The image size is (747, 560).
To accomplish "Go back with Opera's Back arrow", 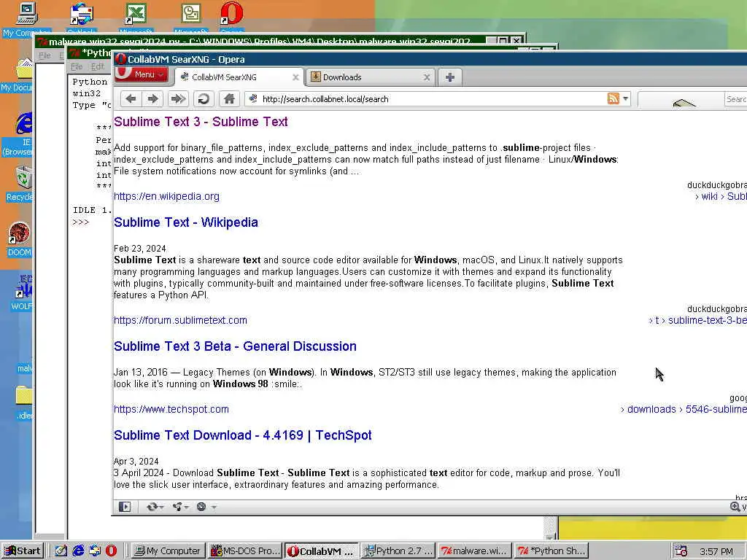I will coord(131,98).
